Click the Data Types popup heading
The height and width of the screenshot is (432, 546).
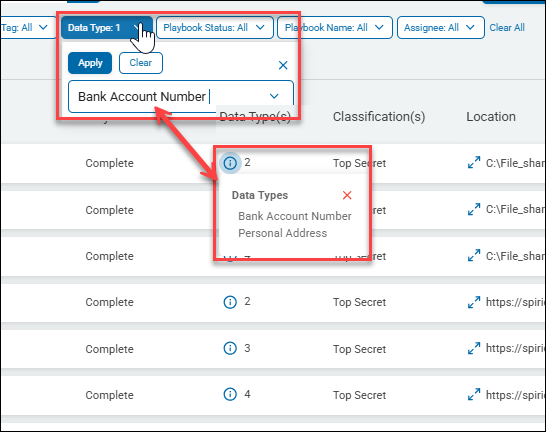click(260, 195)
